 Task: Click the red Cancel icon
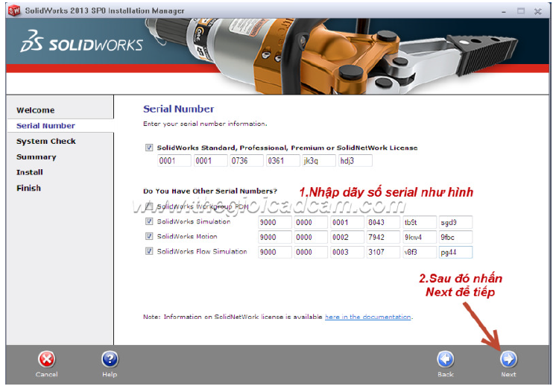47,359
